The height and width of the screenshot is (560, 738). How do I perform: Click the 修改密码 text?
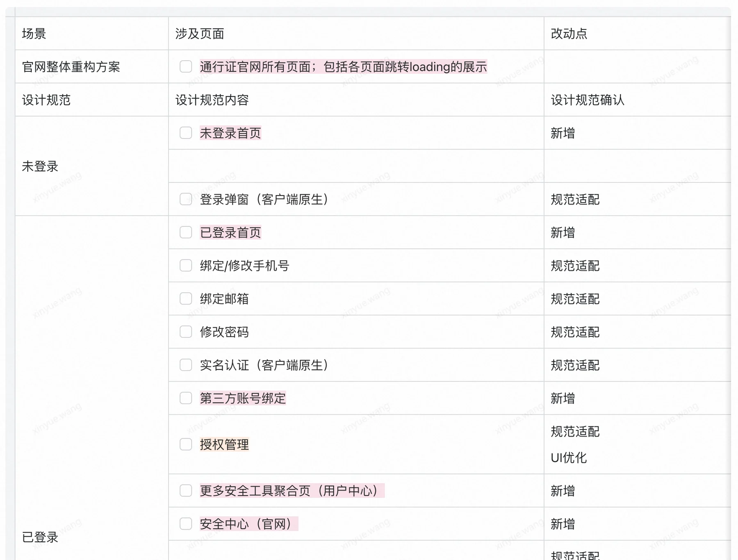(224, 332)
